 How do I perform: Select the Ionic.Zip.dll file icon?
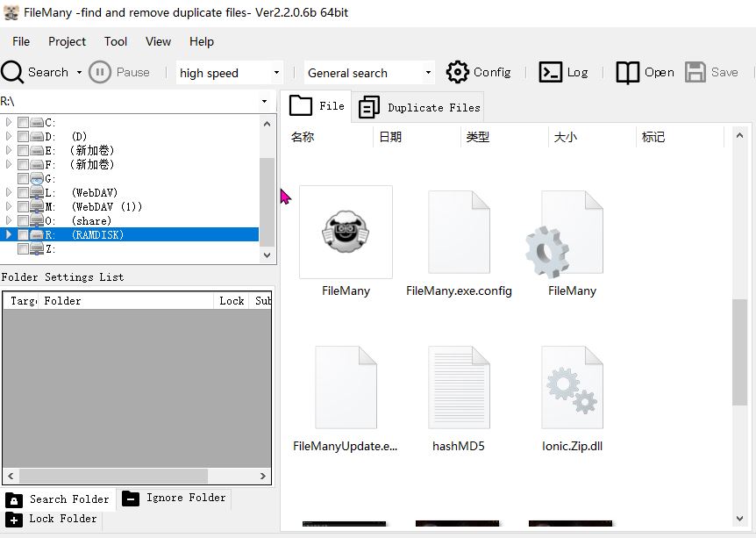coord(572,387)
